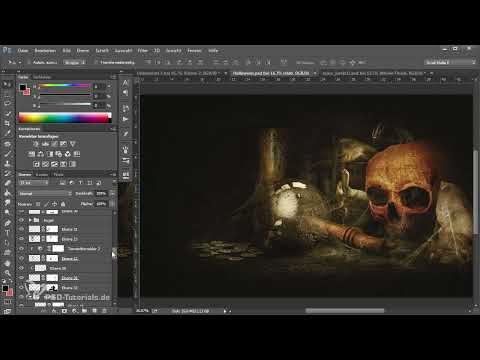Click the Tonwertkorrektur 2 mask thumbnail
The height and width of the screenshot is (360, 480).
[58, 249]
